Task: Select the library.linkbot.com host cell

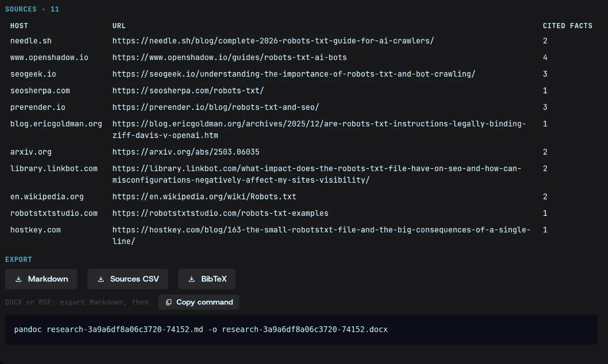Action: (54, 169)
